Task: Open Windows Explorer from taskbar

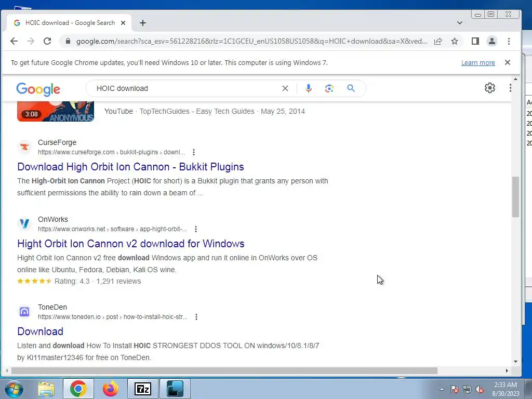Action: click(x=46, y=389)
